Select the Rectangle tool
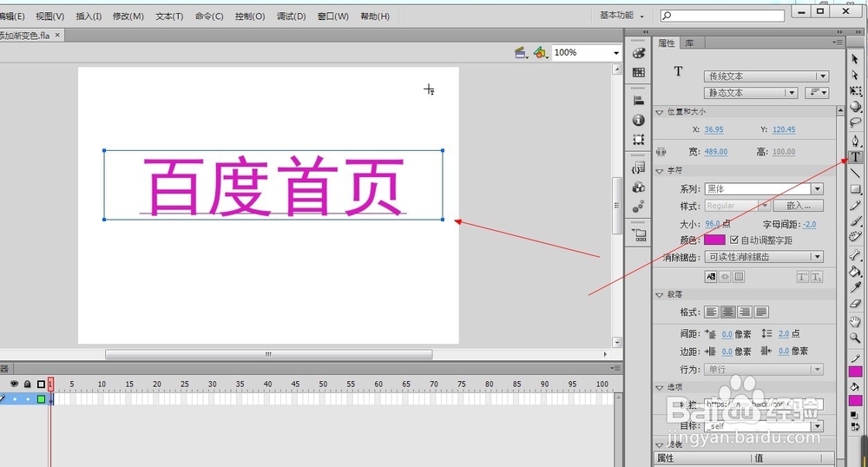The width and height of the screenshot is (868, 467). click(855, 189)
